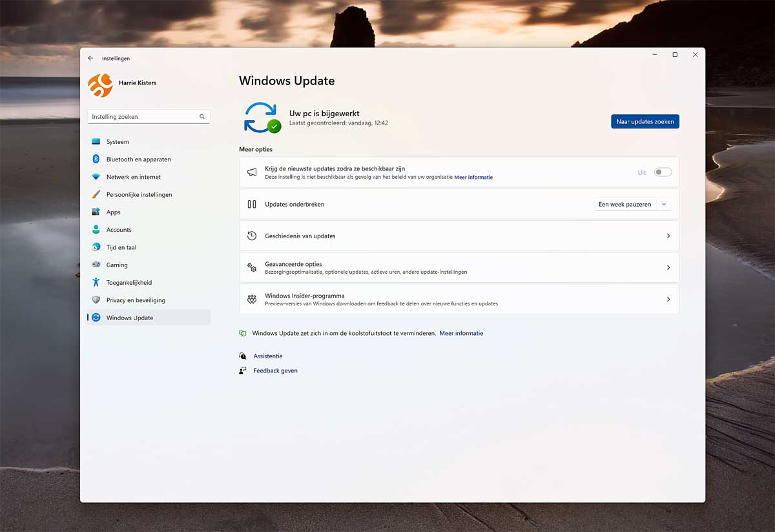The height and width of the screenshot is (532, 775).
Task: Click the green leaf carbon icon
Action: click(x=243, y=333)
